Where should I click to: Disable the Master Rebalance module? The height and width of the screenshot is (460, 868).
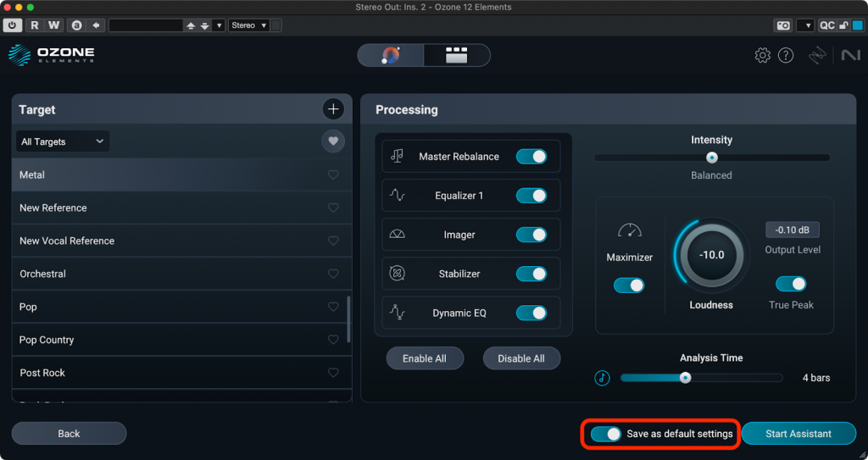coord(531,157)
